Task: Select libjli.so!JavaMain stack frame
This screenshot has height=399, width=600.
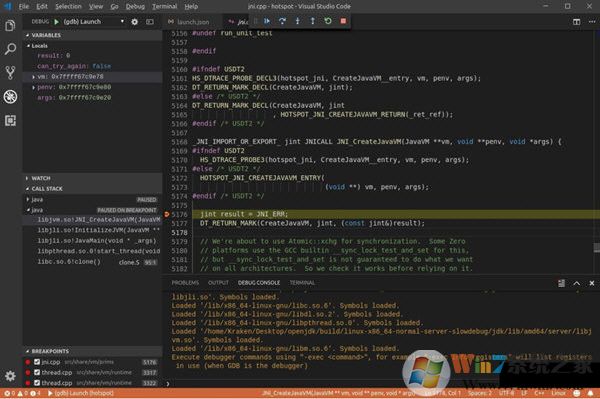Action: pos(92,241)
